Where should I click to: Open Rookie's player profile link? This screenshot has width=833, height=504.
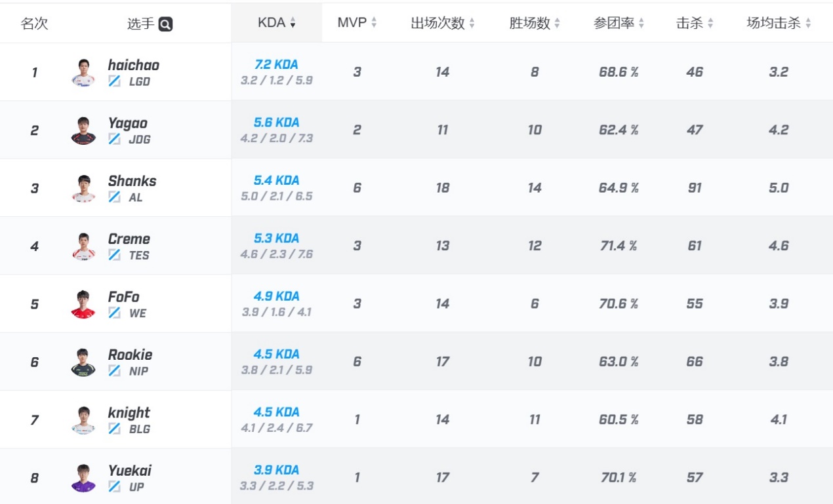[131, 355]
